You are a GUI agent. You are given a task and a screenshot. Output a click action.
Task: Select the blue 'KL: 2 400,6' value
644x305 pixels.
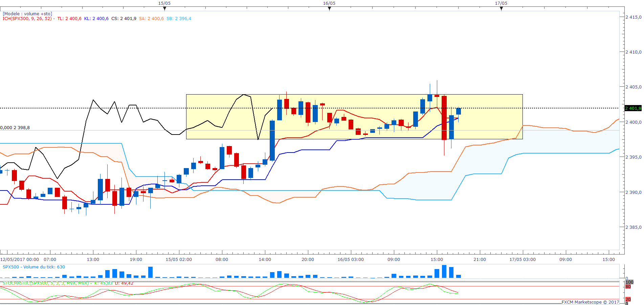point(96,19)
